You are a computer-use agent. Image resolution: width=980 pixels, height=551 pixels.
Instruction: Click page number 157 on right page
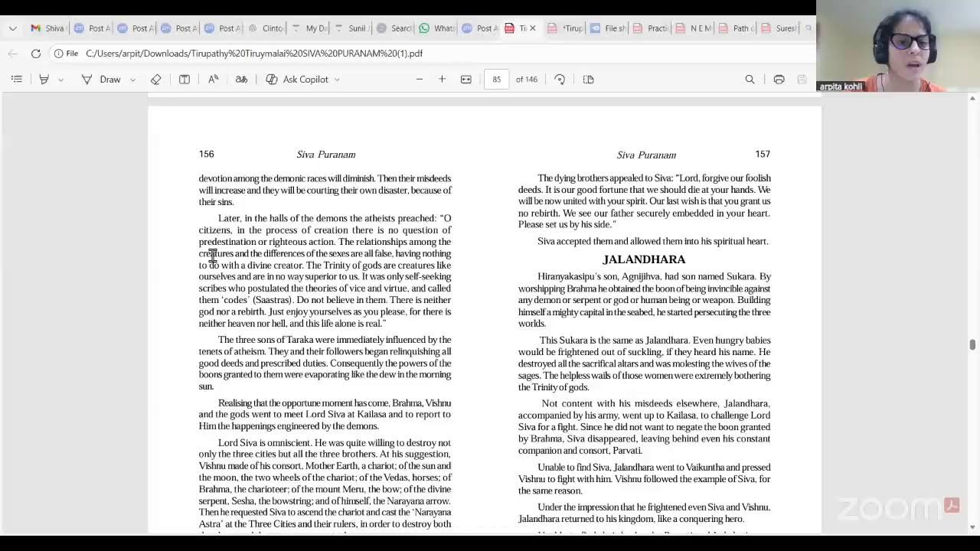point(763,155)
